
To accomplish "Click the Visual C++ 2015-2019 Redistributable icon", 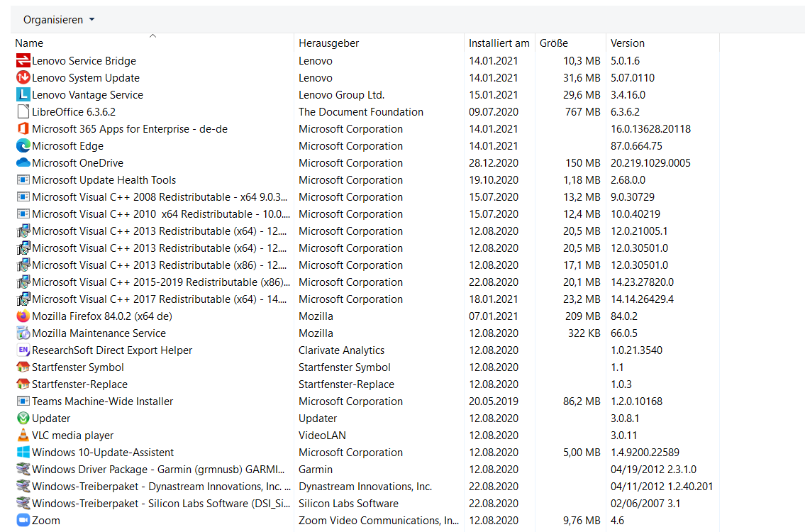I will click(x=23, y=282).
